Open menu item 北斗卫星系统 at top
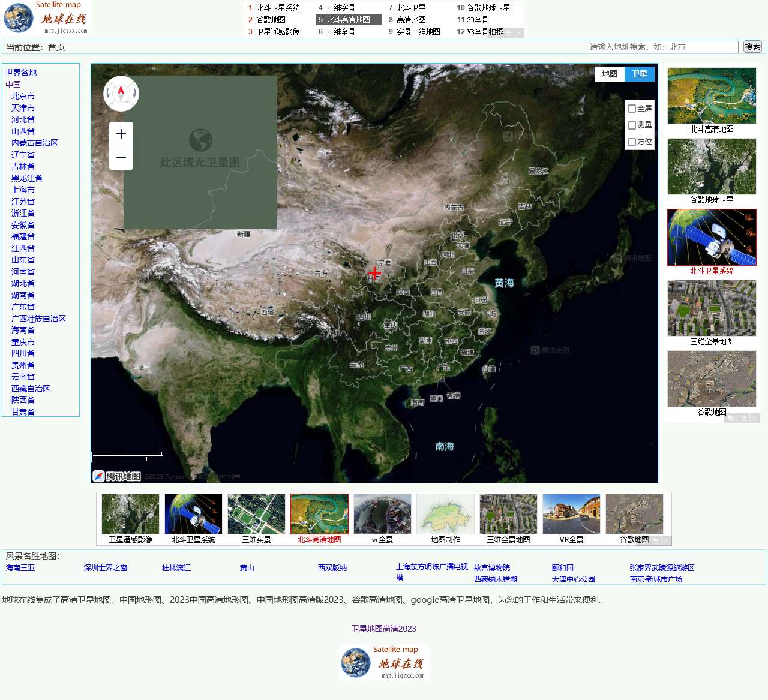 (x=278, y=8)
